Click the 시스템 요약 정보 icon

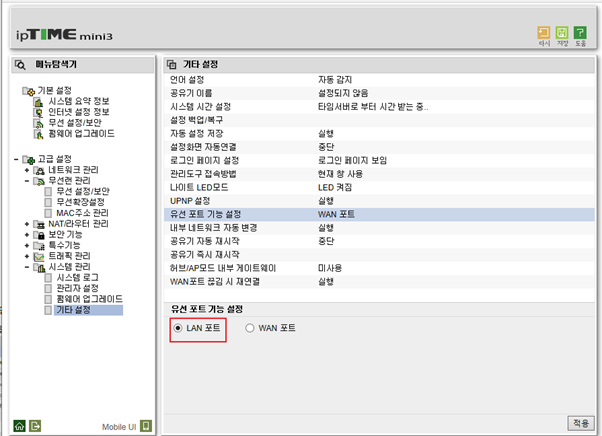pos(38,102)
